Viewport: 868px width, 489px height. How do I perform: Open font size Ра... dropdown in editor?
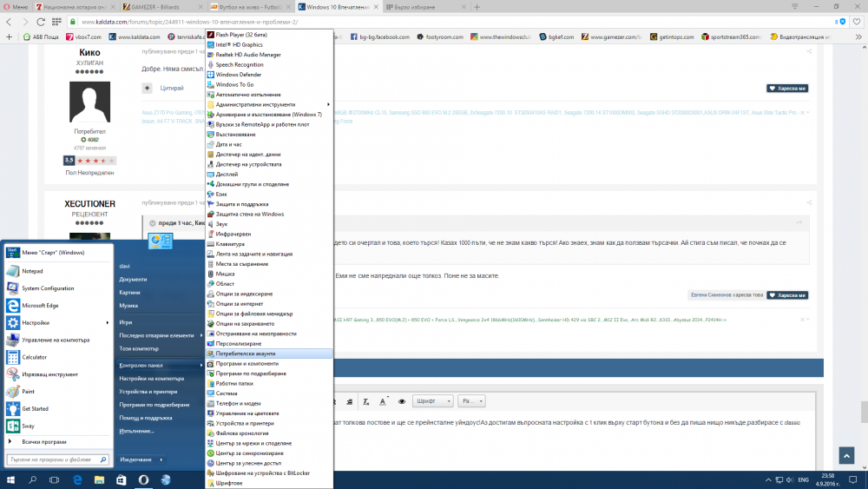471,401
